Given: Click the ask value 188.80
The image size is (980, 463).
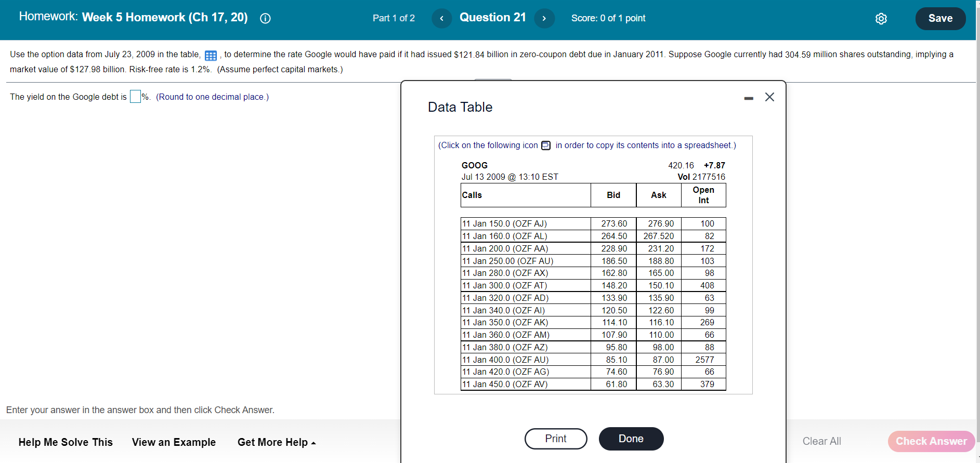Looking at the screenshot, I should (x=661, y=261).
